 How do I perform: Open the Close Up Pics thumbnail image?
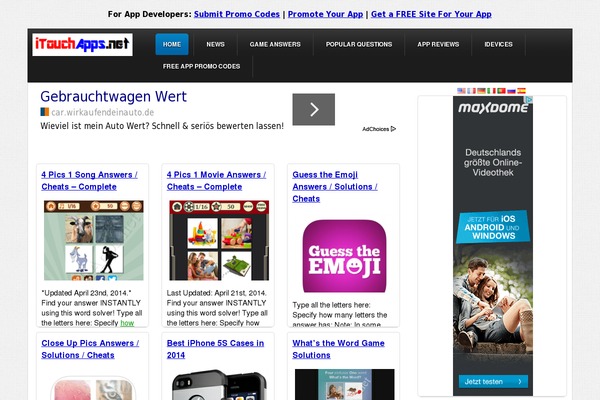pyautogui.click(x=93, y=388)
